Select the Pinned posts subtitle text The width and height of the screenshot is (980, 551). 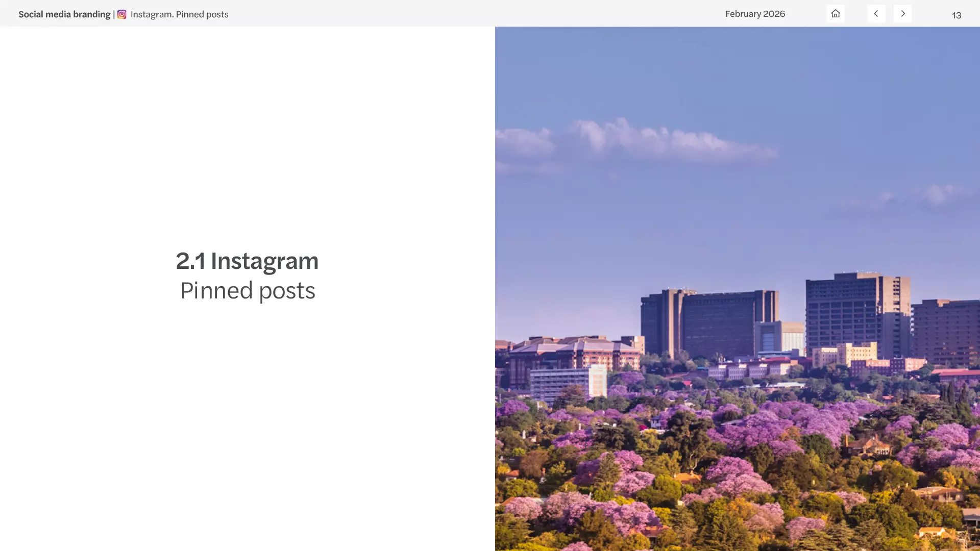click(x=248, y=291)
